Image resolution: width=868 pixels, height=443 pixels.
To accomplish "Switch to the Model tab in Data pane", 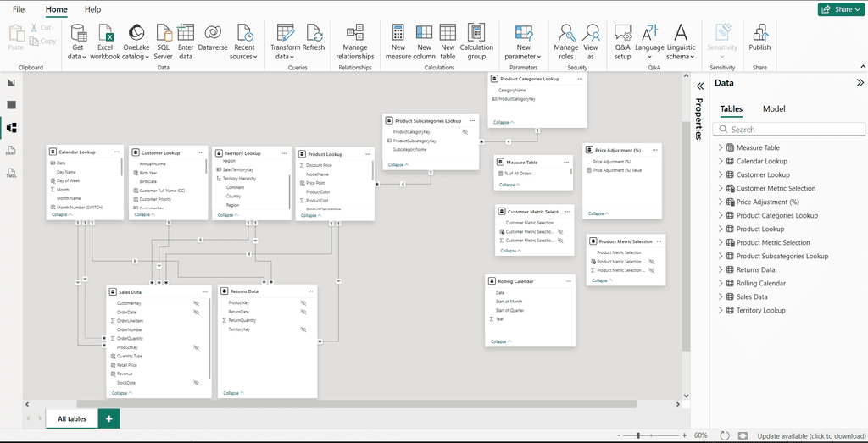I will [x=773, y=109].
